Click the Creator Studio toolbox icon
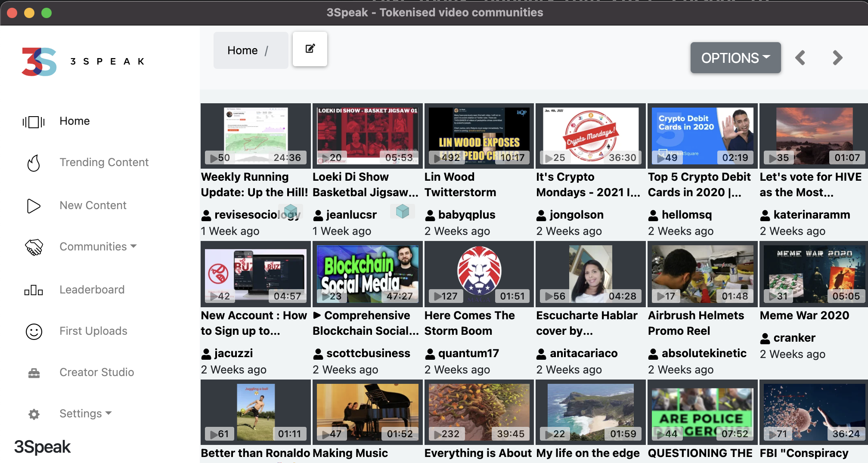 pos(34,373)
